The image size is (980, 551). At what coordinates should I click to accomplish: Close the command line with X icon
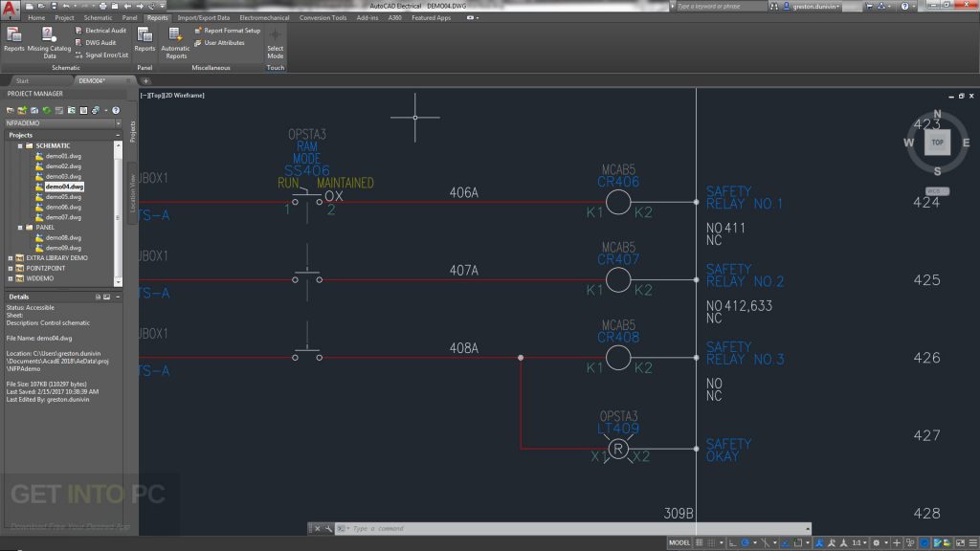coord(317,528)
